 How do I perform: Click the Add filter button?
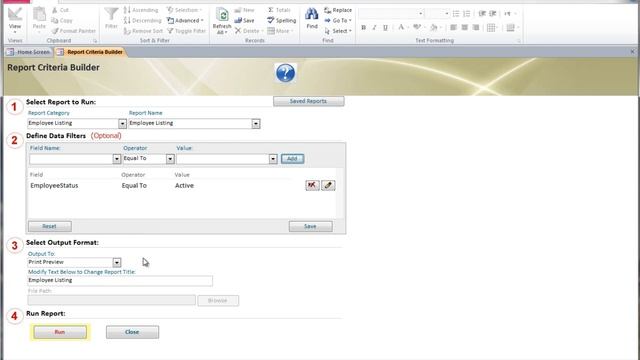click(x=292, y=159)
